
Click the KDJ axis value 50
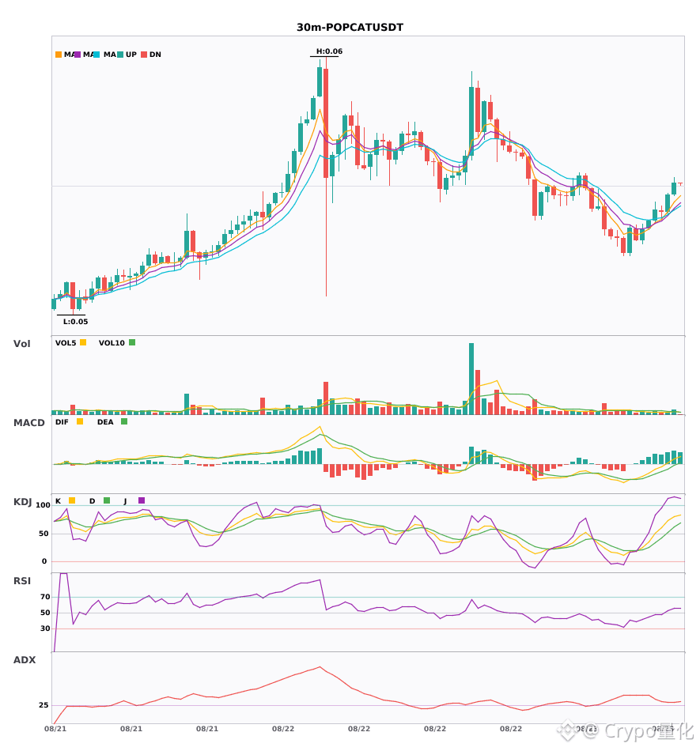[x=44, y=534]
